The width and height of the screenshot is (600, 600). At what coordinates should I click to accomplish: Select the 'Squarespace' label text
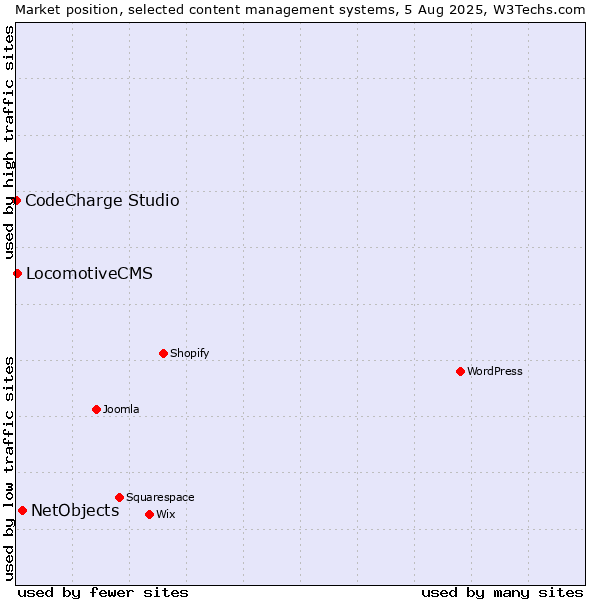[x=160, y=497]
